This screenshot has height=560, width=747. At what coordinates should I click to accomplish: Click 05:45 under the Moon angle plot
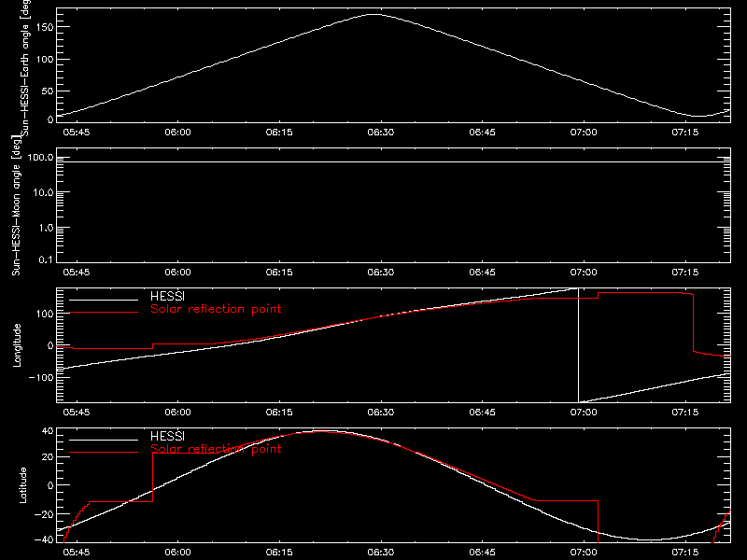tap(77, 272)
